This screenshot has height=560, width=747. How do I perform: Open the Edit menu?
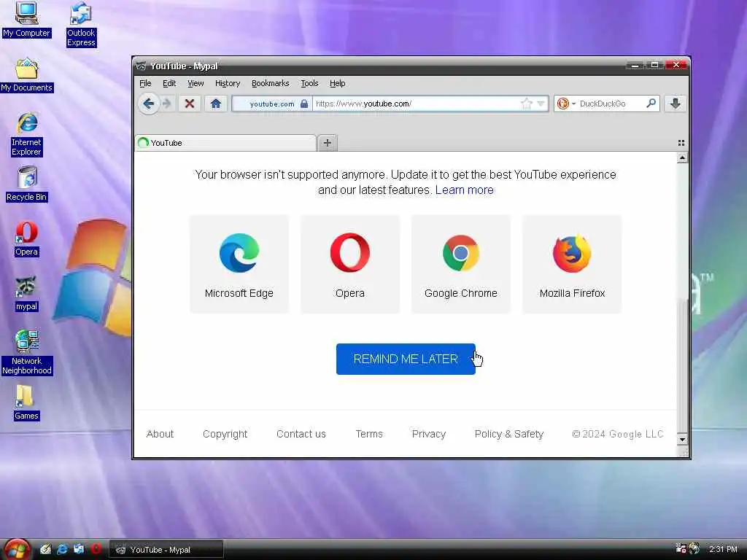pyautogui.click(x=169, y=83)
